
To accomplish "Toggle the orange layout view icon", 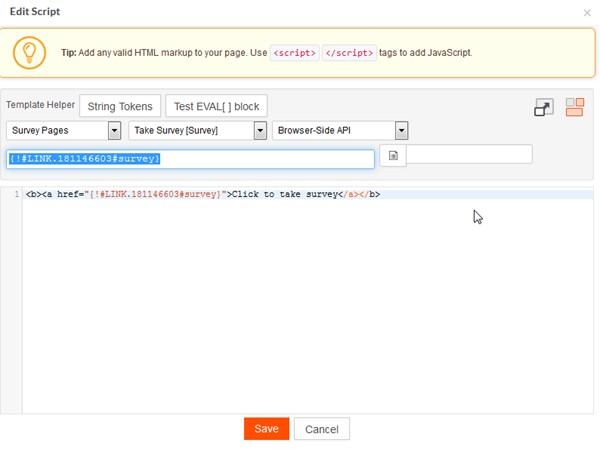I will (574, 107).
